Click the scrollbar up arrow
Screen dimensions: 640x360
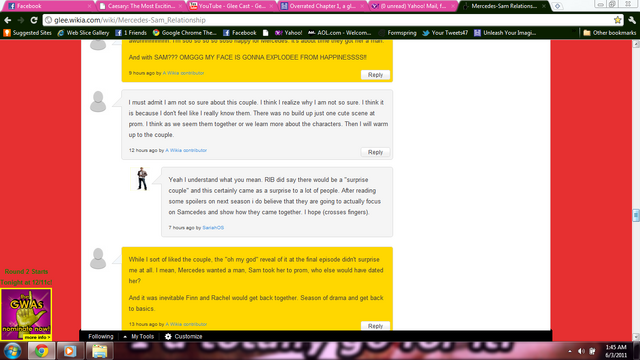[636, 43]
